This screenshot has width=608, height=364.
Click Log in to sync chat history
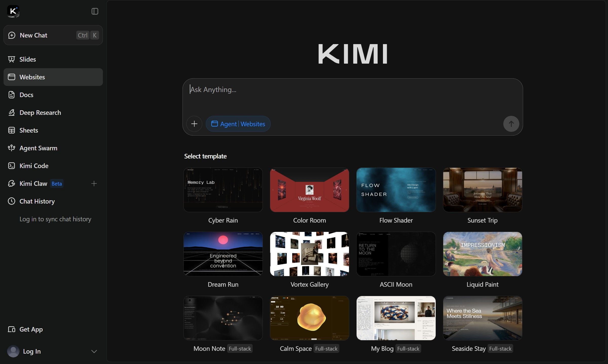(x=55, y=219)
